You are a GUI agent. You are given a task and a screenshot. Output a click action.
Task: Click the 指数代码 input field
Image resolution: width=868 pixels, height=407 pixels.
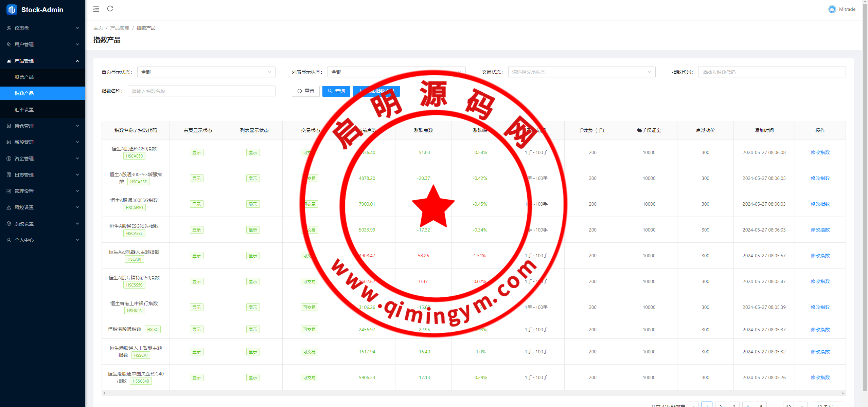[771, 72]
